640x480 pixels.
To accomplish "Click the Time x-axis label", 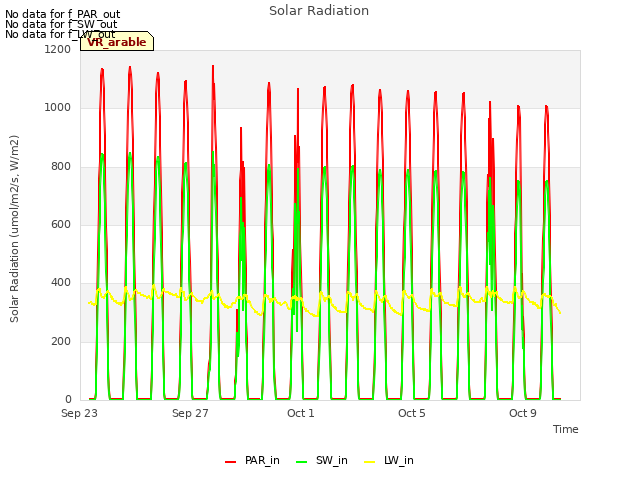I will [565, 429].
